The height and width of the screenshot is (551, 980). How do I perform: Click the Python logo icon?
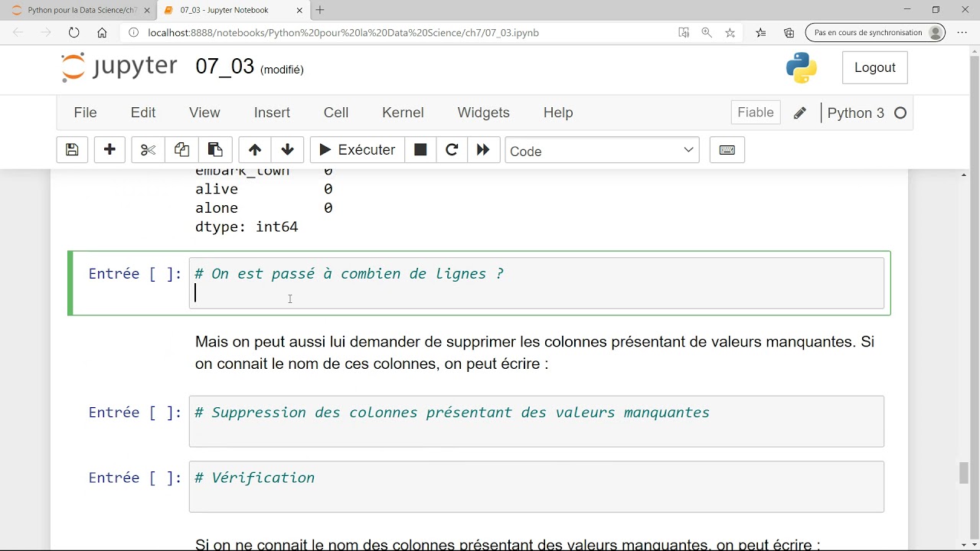802,67
